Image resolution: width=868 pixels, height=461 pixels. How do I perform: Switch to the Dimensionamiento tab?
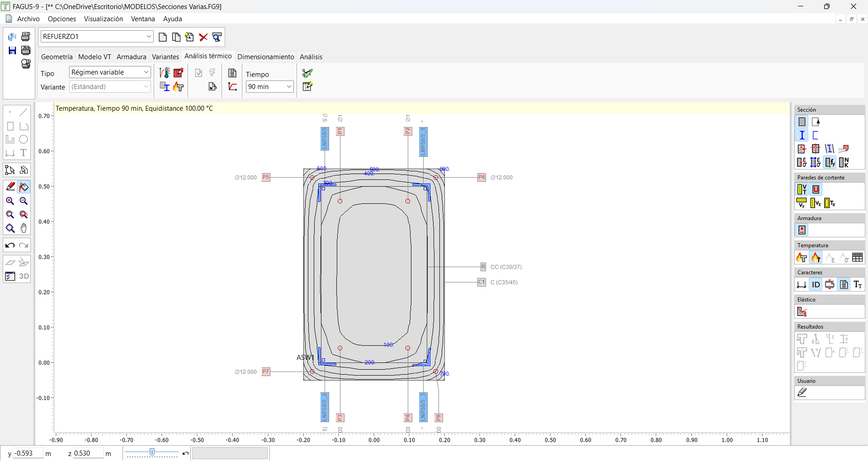point(265,57)
